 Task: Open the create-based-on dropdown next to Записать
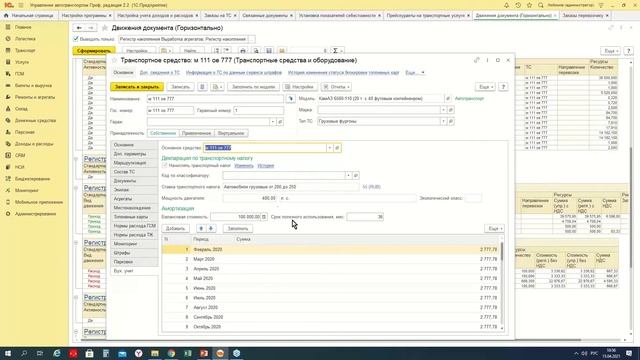coord(217,87)
